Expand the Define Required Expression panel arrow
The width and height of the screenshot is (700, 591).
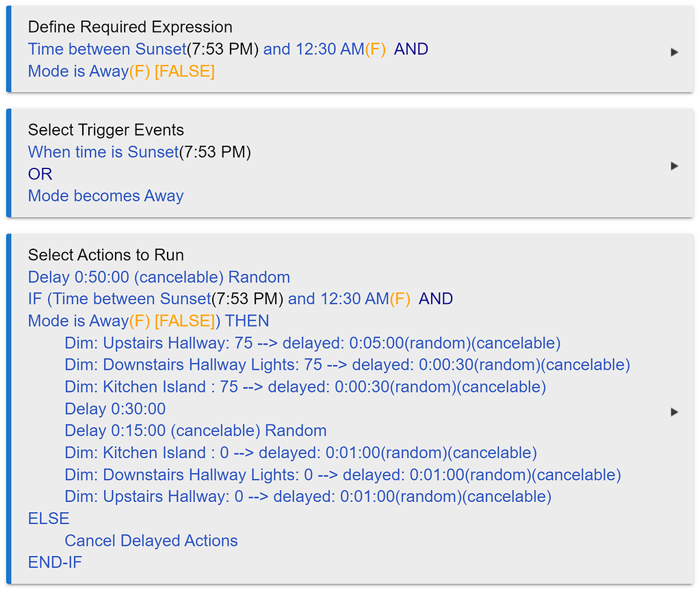(674, 52)
